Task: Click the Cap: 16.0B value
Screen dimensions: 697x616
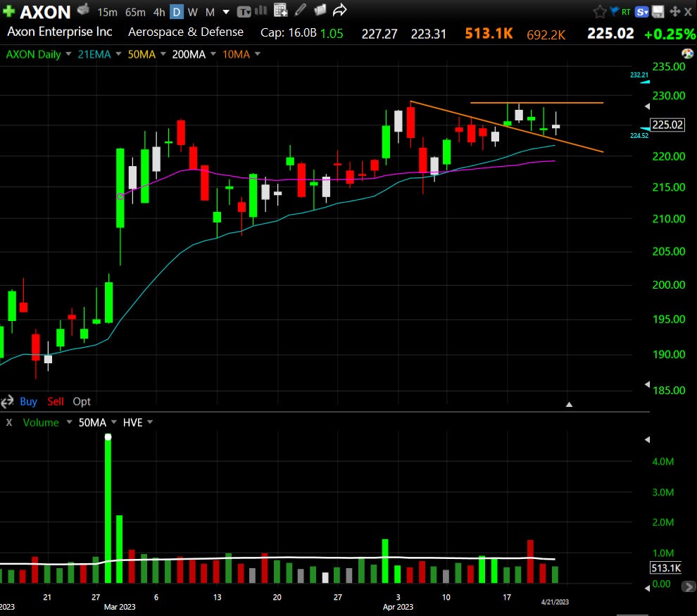Action: point(289,33)
